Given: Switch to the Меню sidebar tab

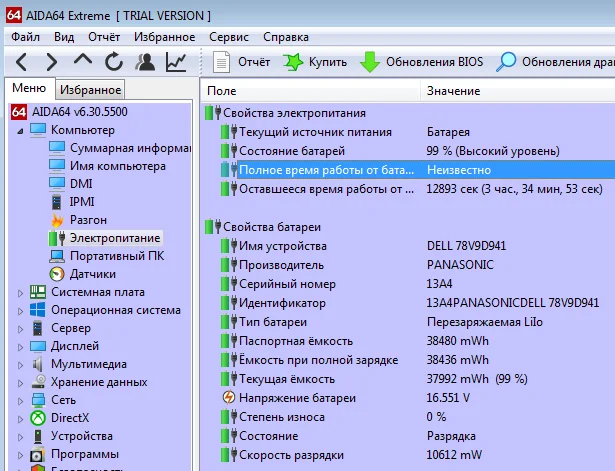Looking at the screenshot, I should [29, 88].
